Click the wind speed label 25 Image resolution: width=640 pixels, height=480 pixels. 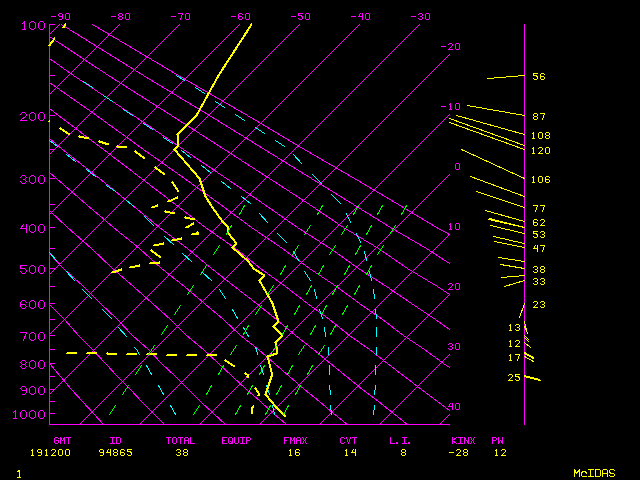[514, 377]
